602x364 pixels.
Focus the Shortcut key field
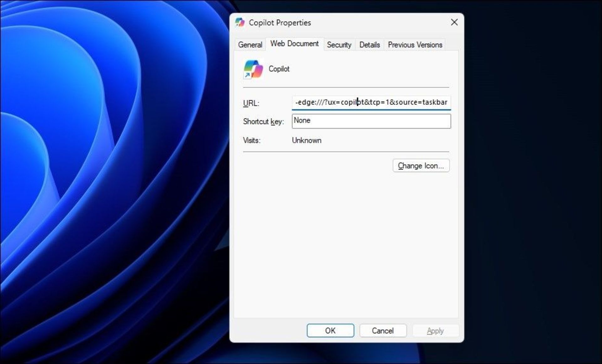click(x=371, y=121)
